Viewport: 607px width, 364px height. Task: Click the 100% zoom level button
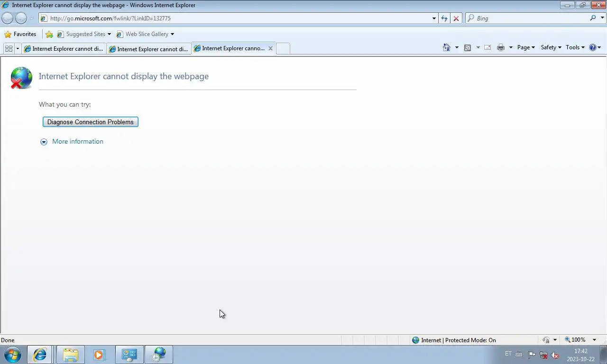[575, 340]
